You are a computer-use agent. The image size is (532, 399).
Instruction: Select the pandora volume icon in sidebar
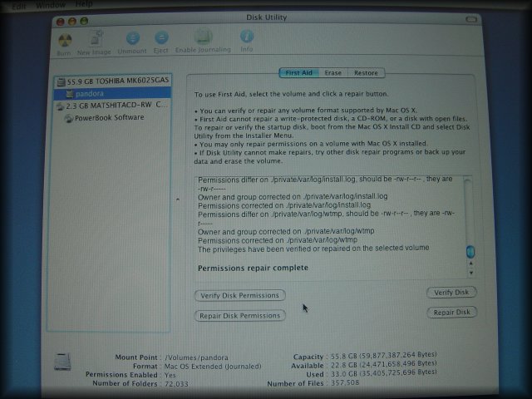[70, 94]
